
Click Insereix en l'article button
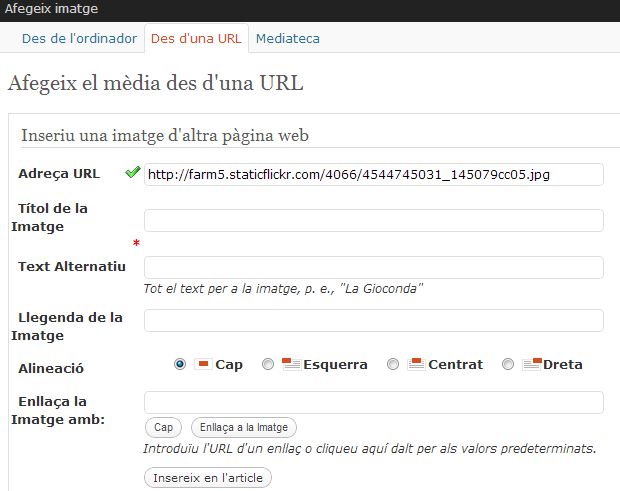pos(208,478)
